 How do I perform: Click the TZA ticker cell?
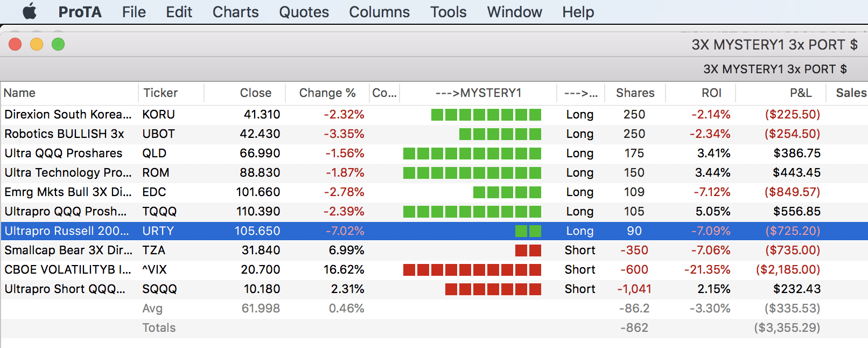pos(153,250)
